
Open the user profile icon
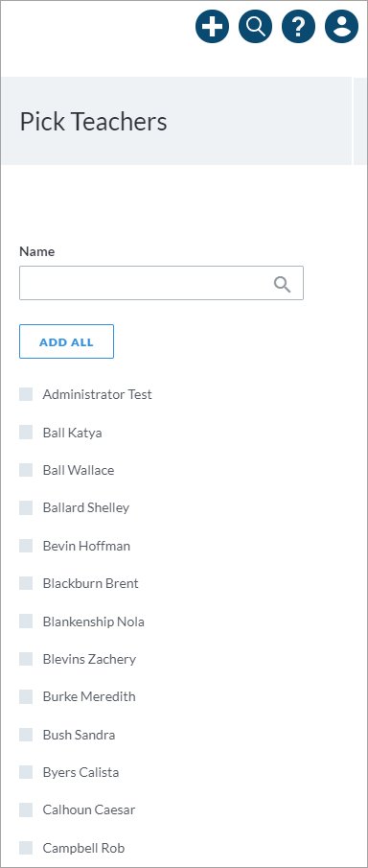point(342,26)
